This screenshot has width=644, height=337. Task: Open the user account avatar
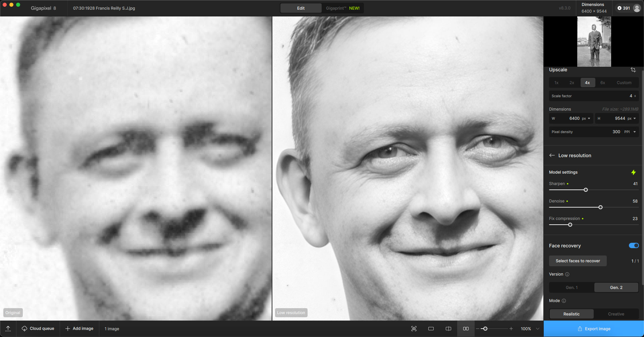[637, 8]
